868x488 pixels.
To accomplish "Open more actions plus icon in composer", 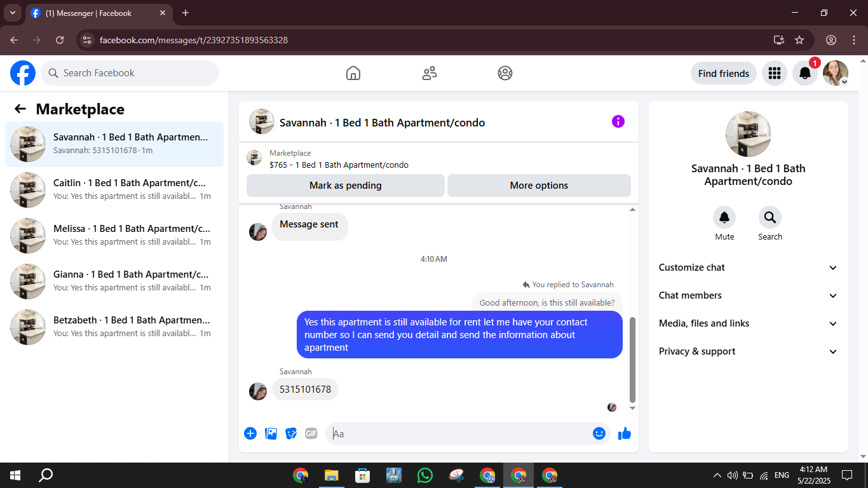I will pyautogui.click(x=250, y=433).
